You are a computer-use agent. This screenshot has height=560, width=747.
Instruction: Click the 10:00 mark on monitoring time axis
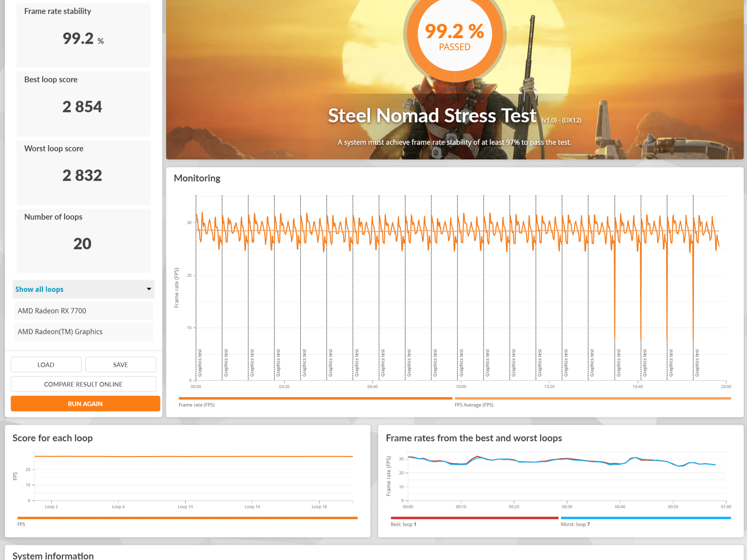pos(461,386)
